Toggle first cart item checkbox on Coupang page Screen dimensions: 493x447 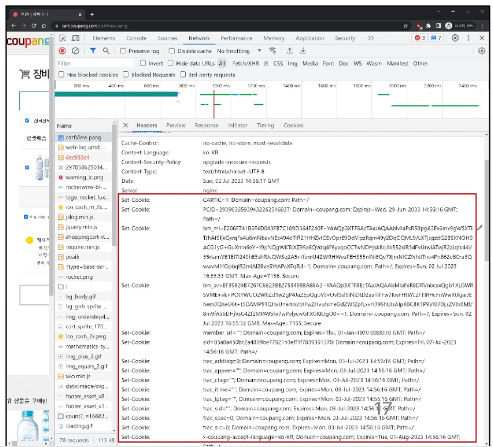[x=27, y=167]
